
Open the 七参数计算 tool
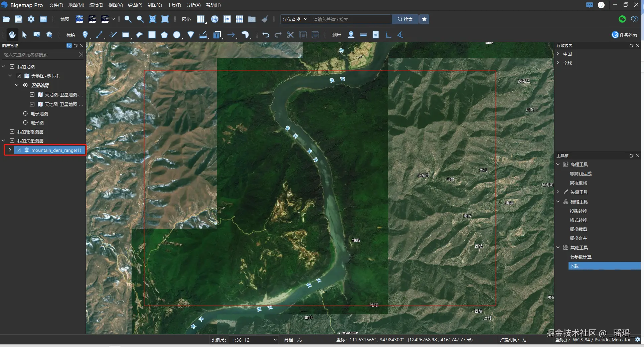pyautogui.click(x=581, y=257)
